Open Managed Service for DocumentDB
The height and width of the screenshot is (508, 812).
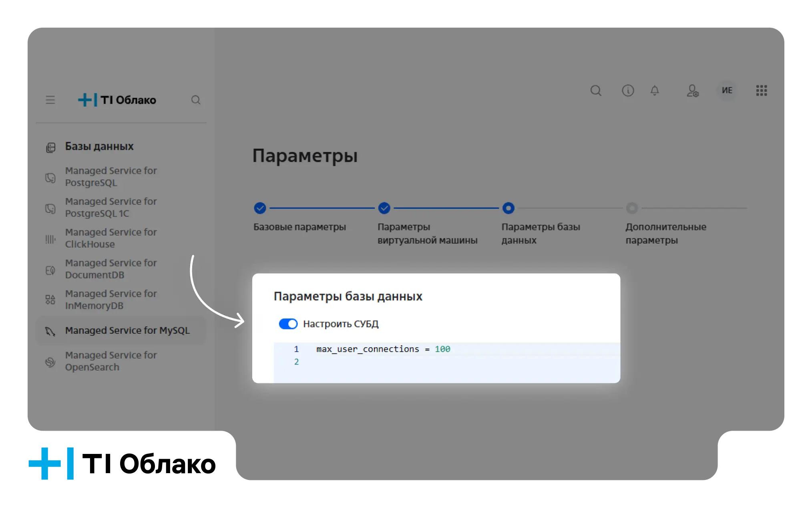(x=111, y=269)
